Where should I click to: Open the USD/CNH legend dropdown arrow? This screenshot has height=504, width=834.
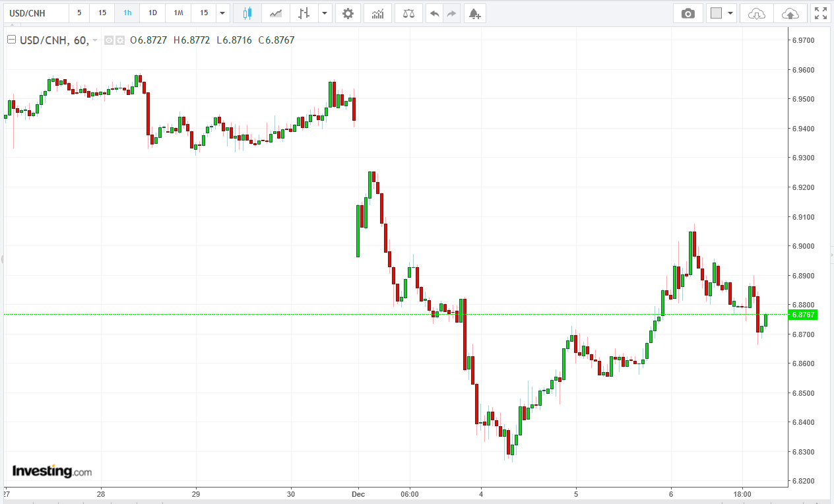coord(95,40)
